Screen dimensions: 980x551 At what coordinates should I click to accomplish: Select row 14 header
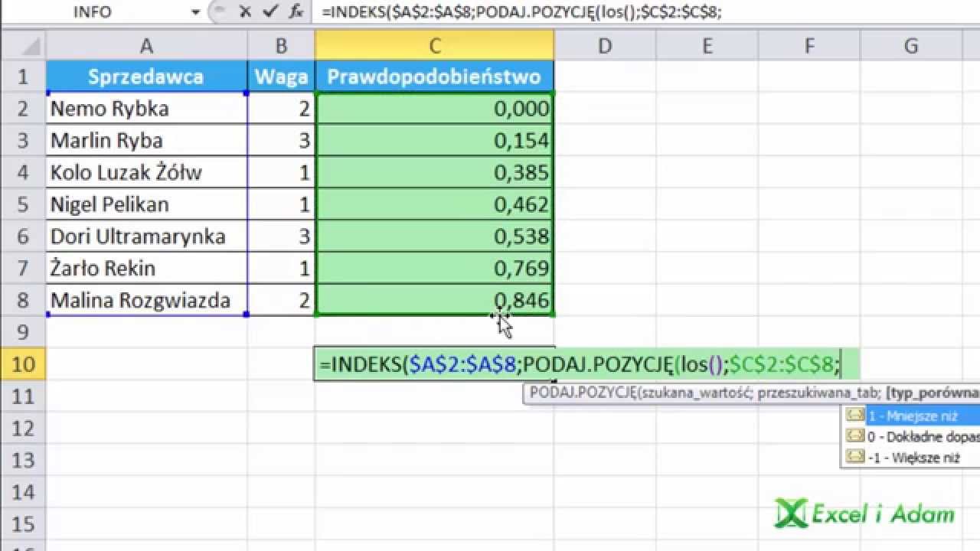tap(23, 491)
